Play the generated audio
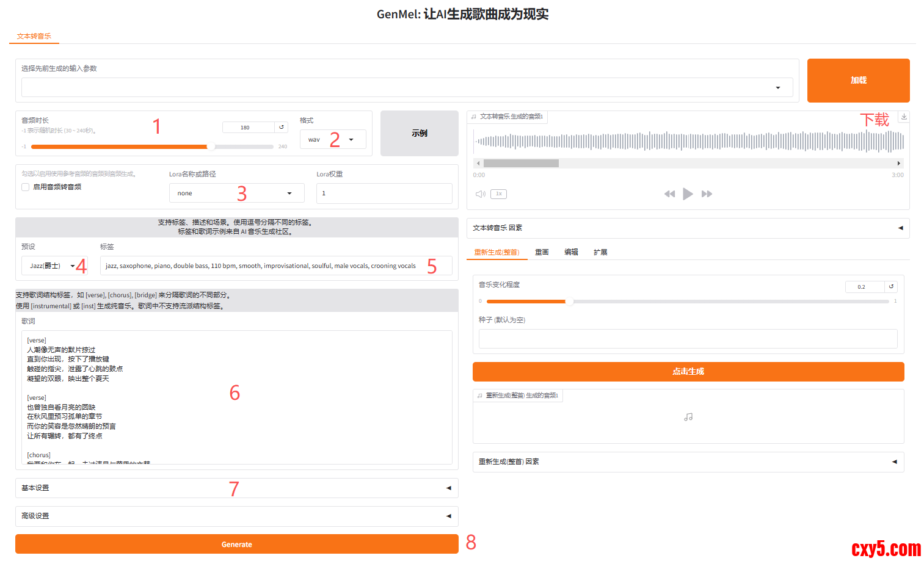Viewport: 924px width, 561px height. (x=688, y=194)
